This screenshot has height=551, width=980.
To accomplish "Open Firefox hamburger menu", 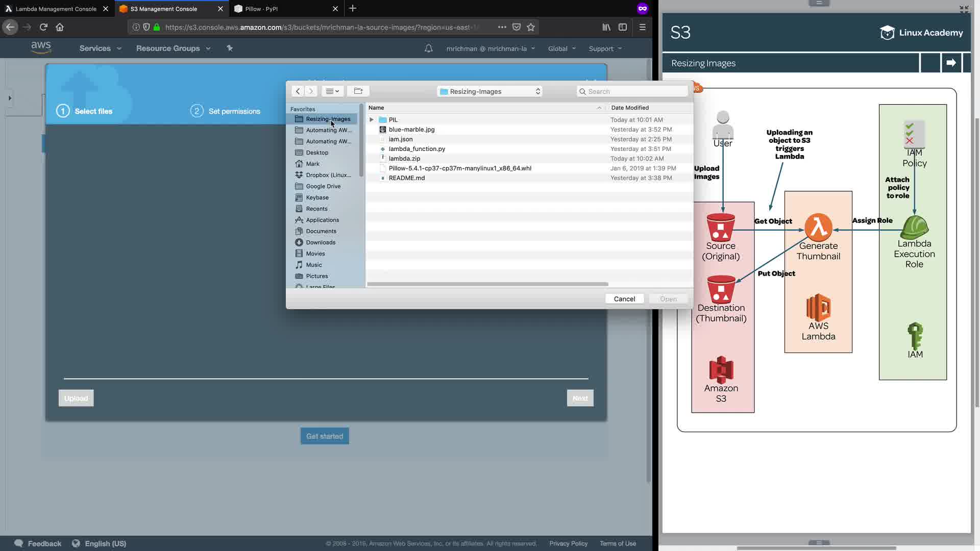I will 642,27.
